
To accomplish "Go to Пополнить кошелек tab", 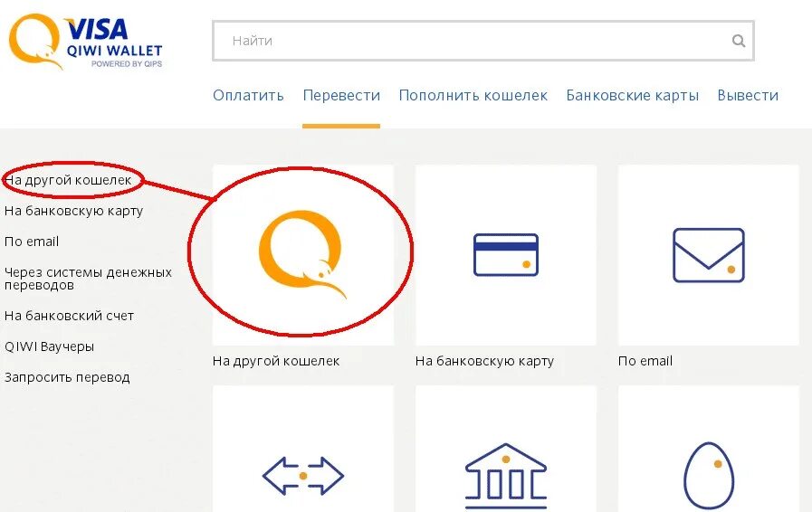I will [473, 95].
